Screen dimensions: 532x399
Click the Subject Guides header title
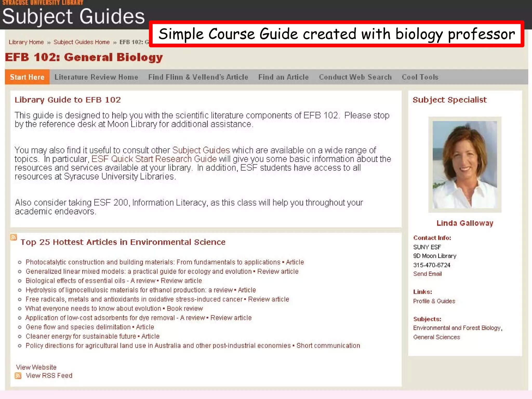click(x=74, y=17)
